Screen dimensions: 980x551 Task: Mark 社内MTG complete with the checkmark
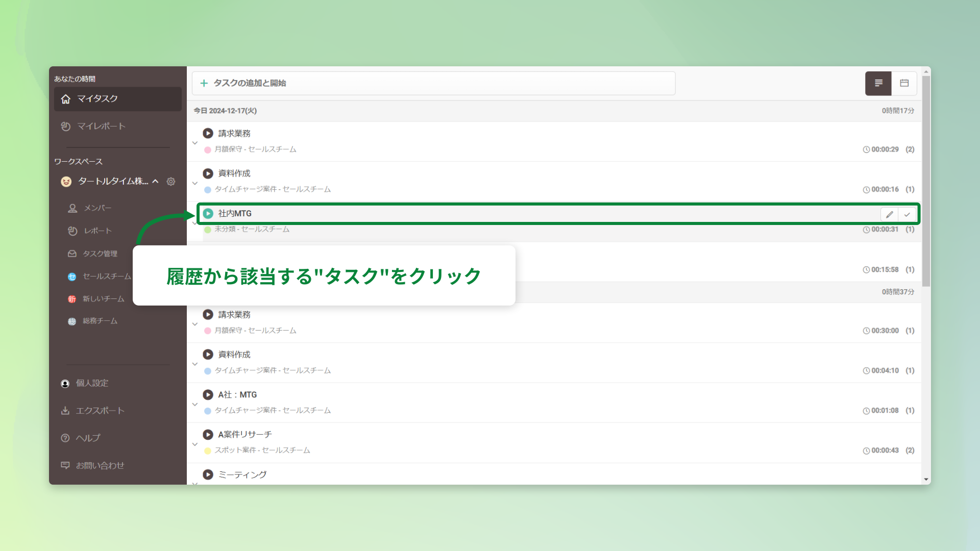908,214
